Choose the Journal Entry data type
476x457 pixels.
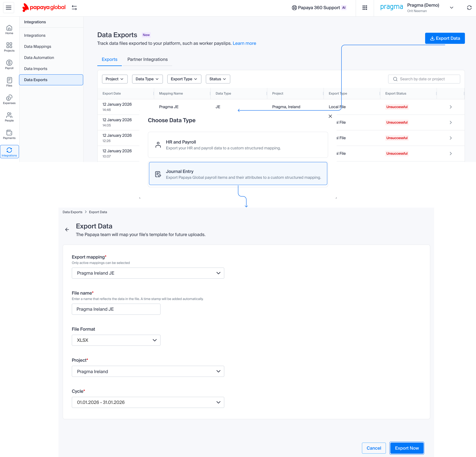pyautogui.click(x=238, y=174)
